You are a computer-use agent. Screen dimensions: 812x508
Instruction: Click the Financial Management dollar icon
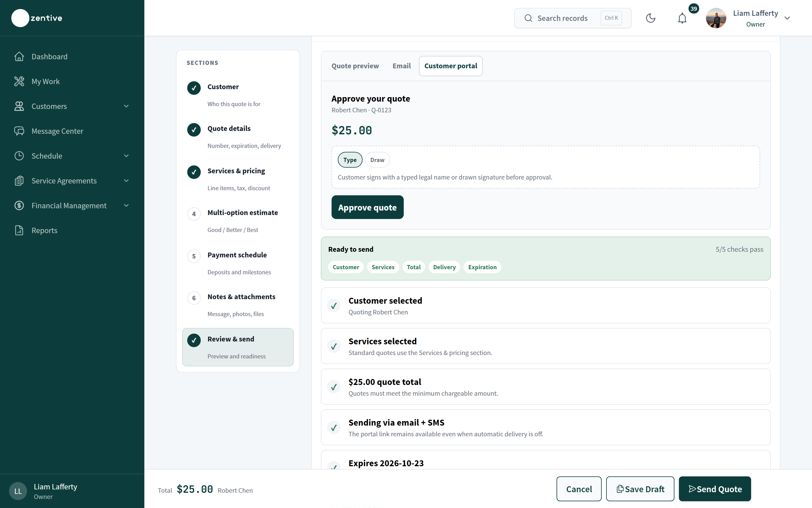[x=19, y=206]
